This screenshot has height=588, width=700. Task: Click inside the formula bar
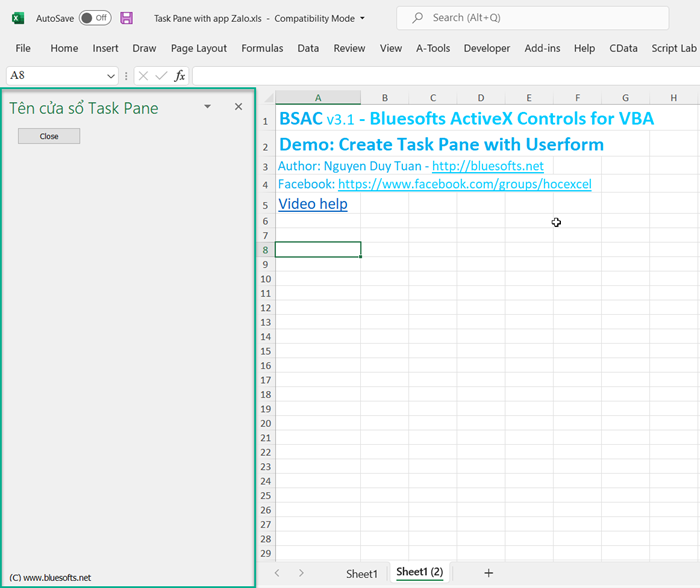coord(446,75)
